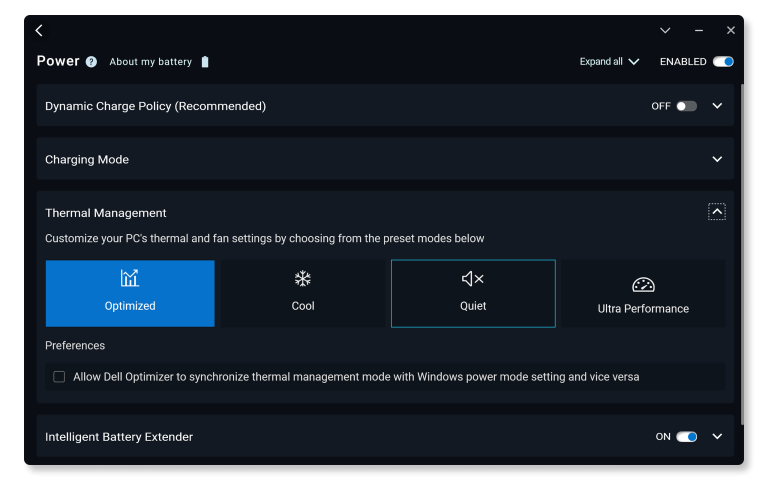The height and width of the screenshot is (480, 768).
Task: Click the Dynamic Charge Policy (Recommended) title
Action: coord(155,106)
